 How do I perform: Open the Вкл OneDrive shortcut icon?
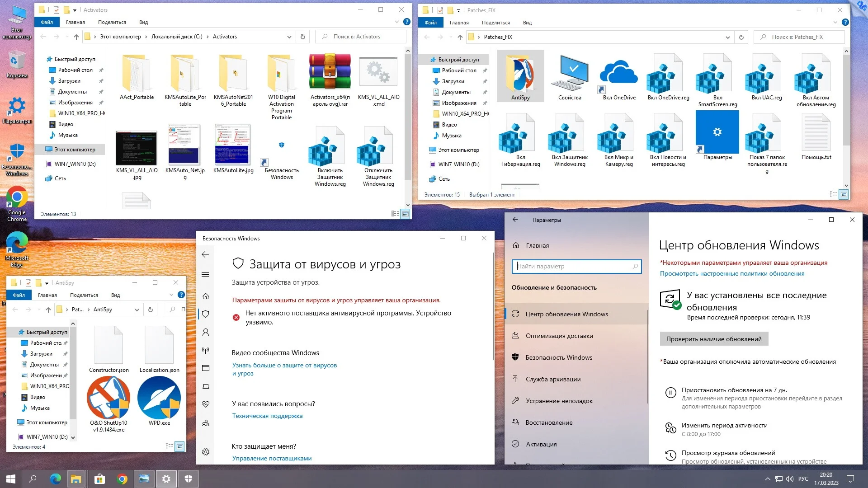point(619,75)
